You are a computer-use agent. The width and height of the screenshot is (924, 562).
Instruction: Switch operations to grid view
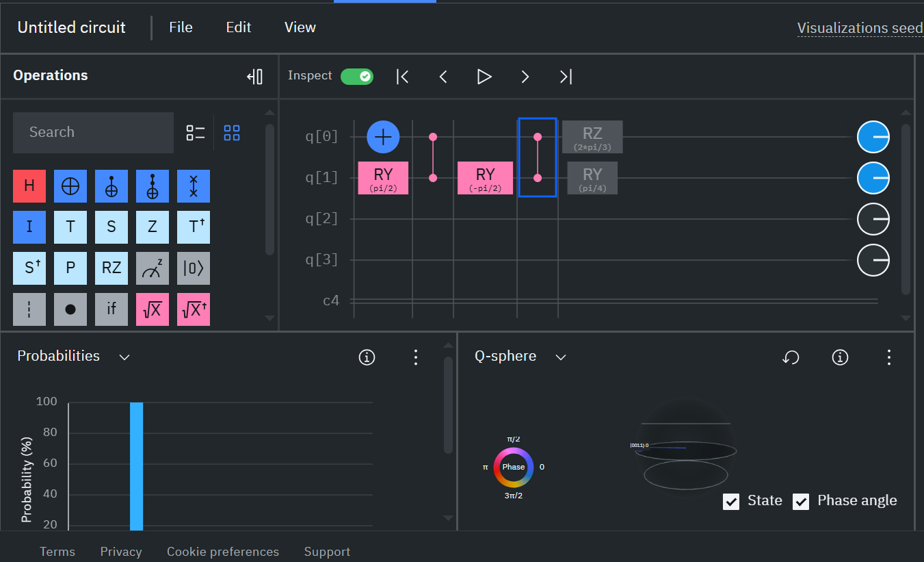point(232,133)
